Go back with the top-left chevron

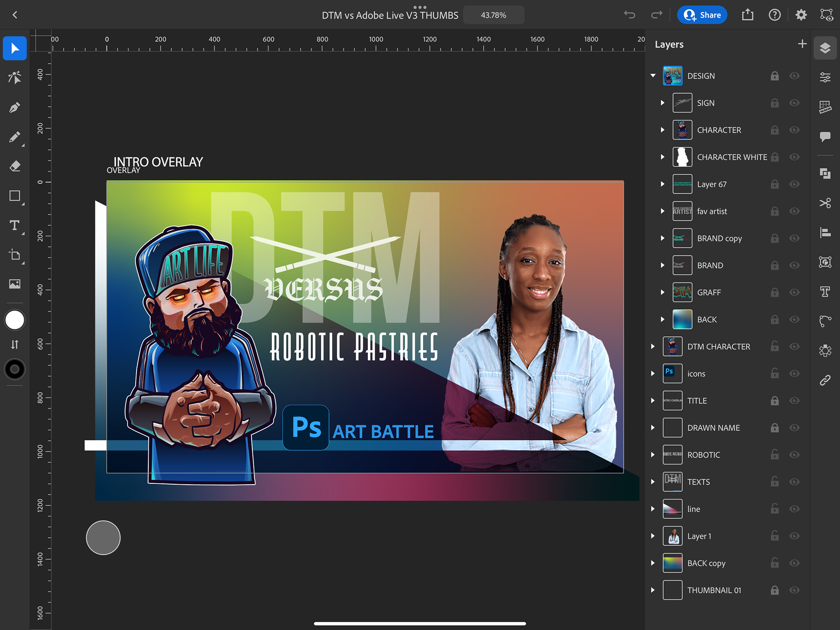pyautogui.click(x=15, y=15)
